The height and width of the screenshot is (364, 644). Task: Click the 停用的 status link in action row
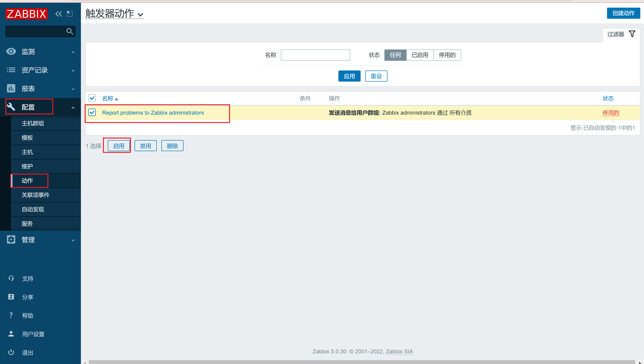611,113
